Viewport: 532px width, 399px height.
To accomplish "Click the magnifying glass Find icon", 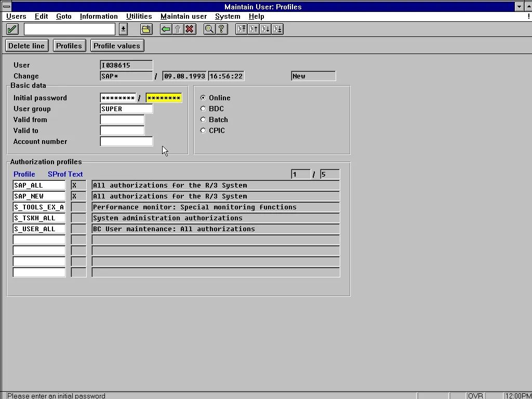I will [209, 29].
